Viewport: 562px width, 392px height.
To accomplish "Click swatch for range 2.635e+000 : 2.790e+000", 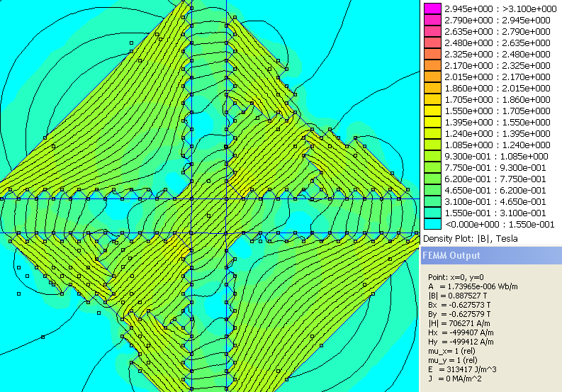I will pyautogui.click(x=432, y=32).
